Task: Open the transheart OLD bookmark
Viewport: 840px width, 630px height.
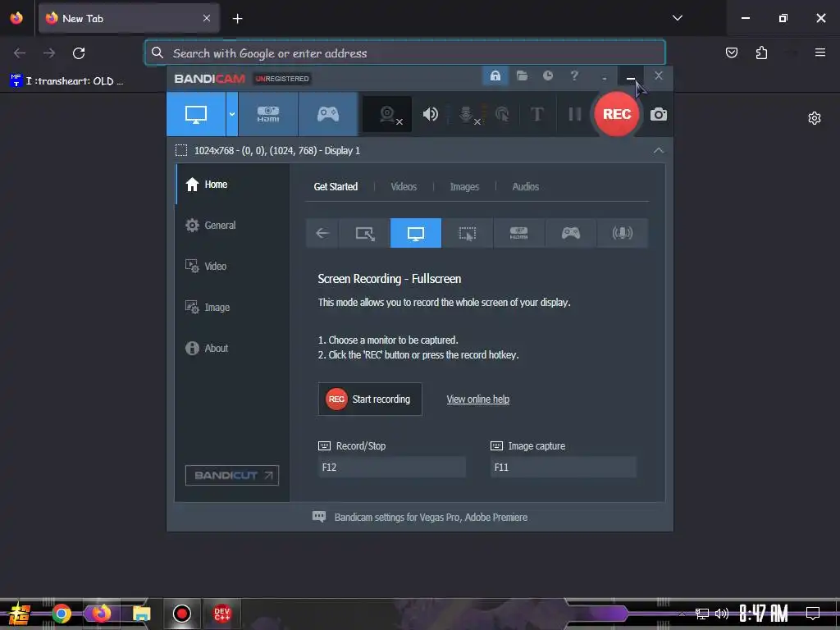Action: coord(67,81)
